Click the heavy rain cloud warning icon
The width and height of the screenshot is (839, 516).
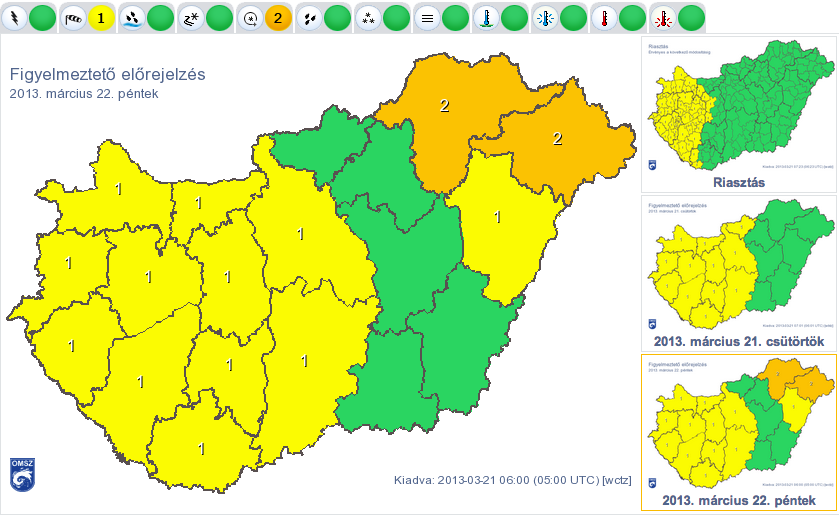132,17
